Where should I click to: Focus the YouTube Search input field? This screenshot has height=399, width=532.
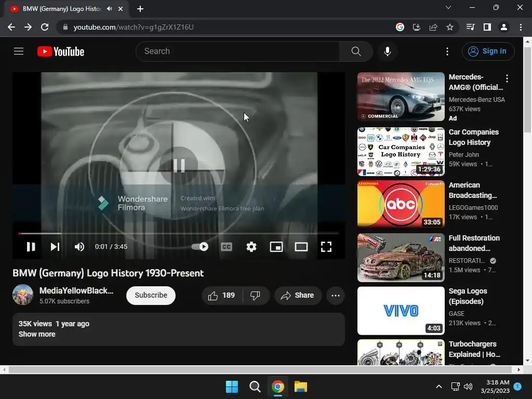(238, 51)
